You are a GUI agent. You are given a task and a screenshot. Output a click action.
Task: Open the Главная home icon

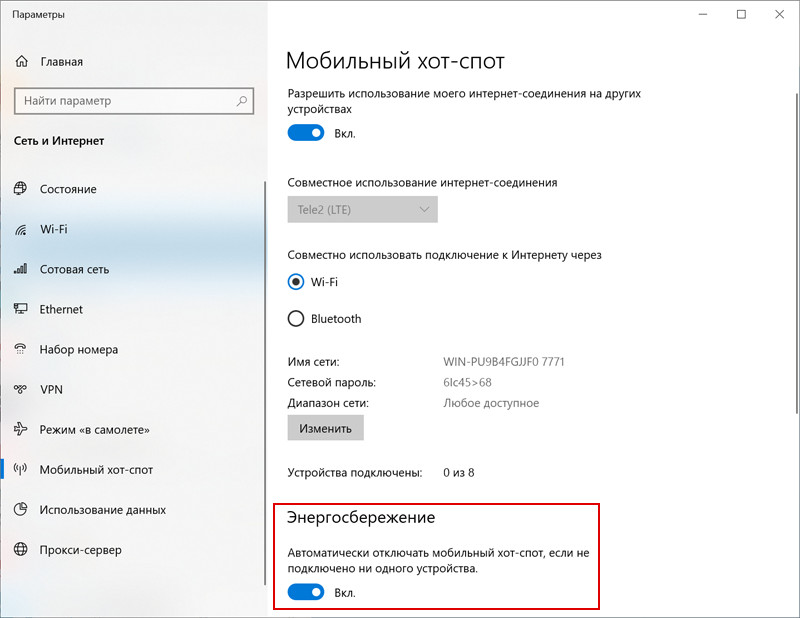click(x=21, y=62)
